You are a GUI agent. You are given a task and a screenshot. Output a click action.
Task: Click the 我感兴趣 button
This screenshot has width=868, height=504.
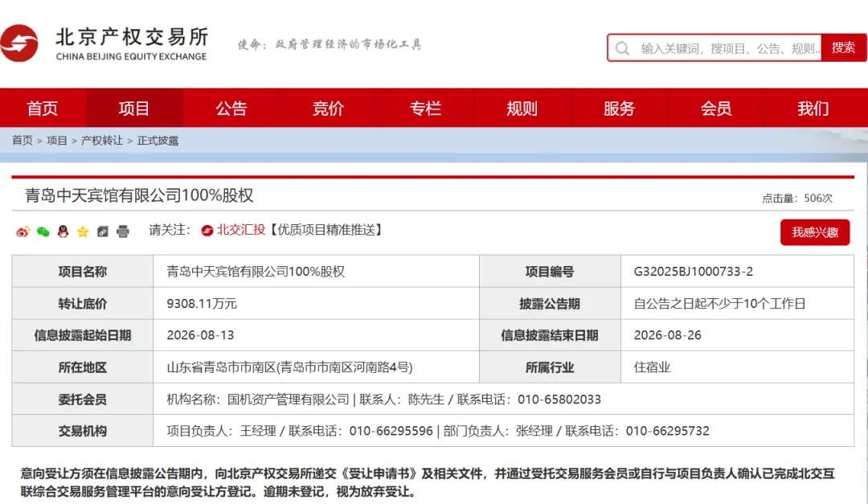[x=815, y=232]
